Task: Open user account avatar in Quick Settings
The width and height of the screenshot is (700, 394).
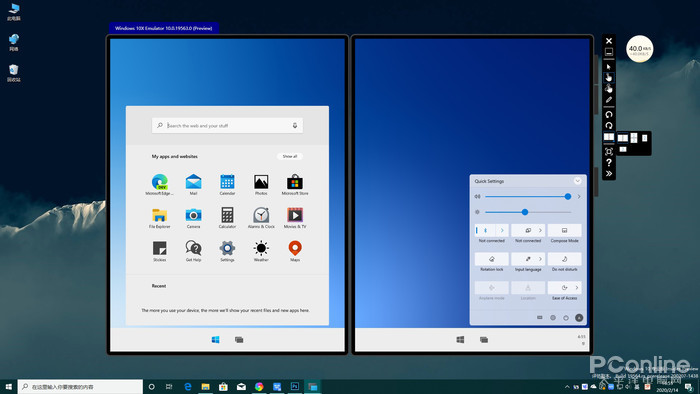Action: (579, 318)
